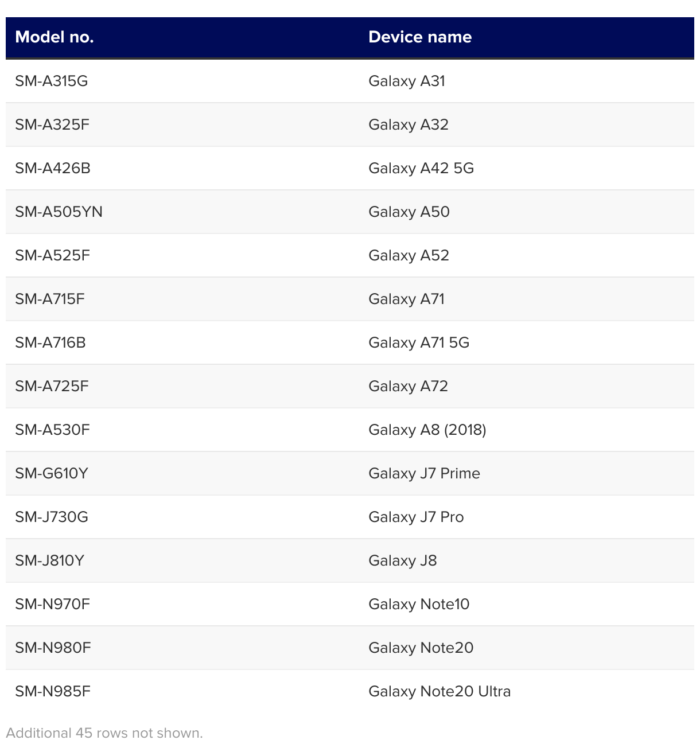Click the SM-N980F model cell
This screenshot has height=748, width=700.
[x=53, y=648]
